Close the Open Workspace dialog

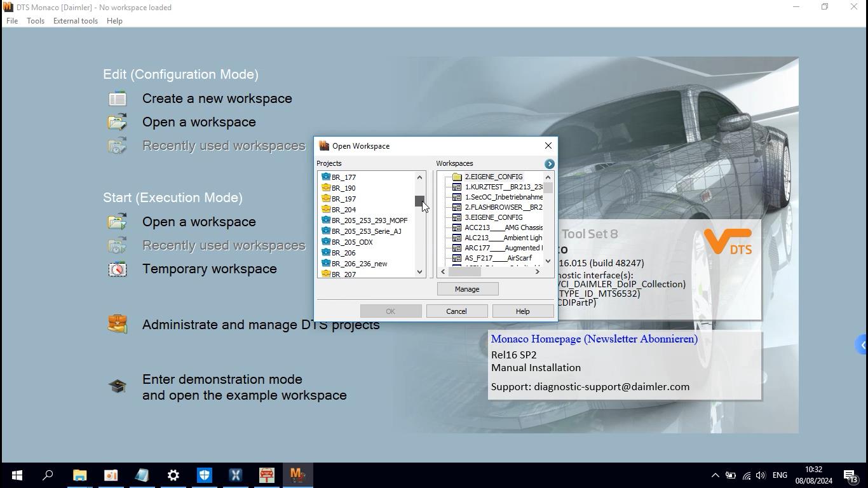click(x=548, y=146)
